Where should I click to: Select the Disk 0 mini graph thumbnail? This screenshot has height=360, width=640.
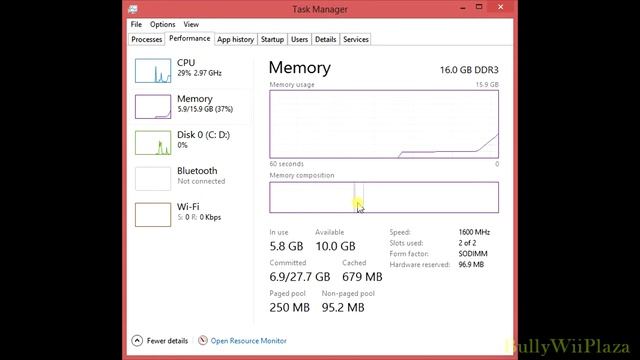pyautogui.click(x=153, y=142)
